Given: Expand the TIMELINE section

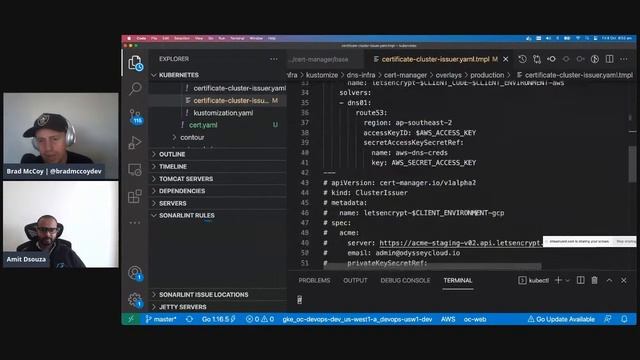Looking at the screenshot, I should click(218, 167).
